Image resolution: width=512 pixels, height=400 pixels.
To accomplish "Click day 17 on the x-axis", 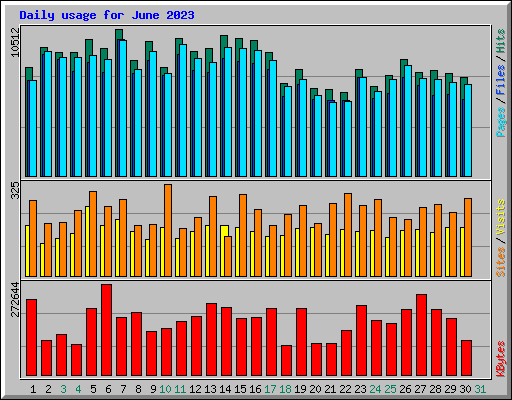I will tap(270, 389).
